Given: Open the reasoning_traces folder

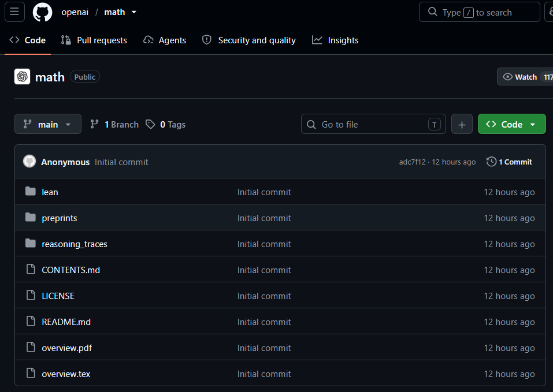Looking at the screenshot, I should coord(75,244).
